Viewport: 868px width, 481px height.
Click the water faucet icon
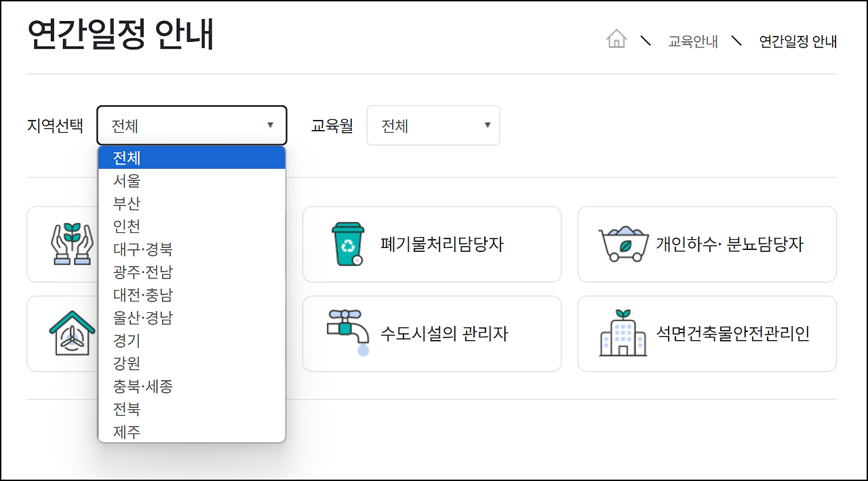pos(348,333)
